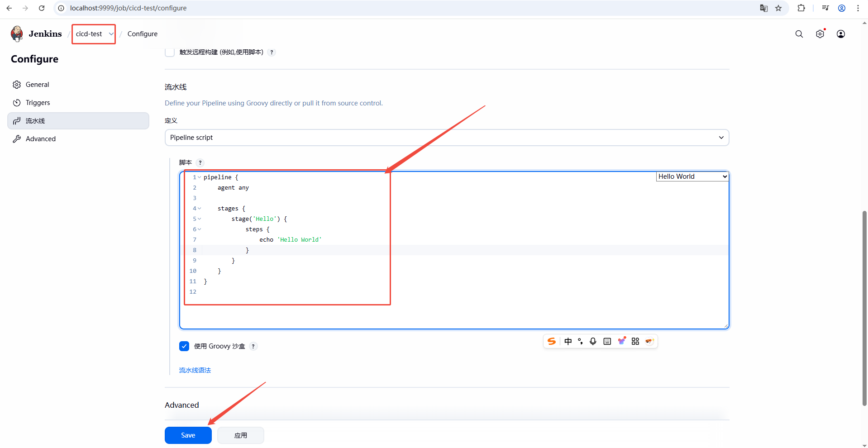
Task: Expand the cicd-test breadcrumb dropdown
Action: click(111, 34)
